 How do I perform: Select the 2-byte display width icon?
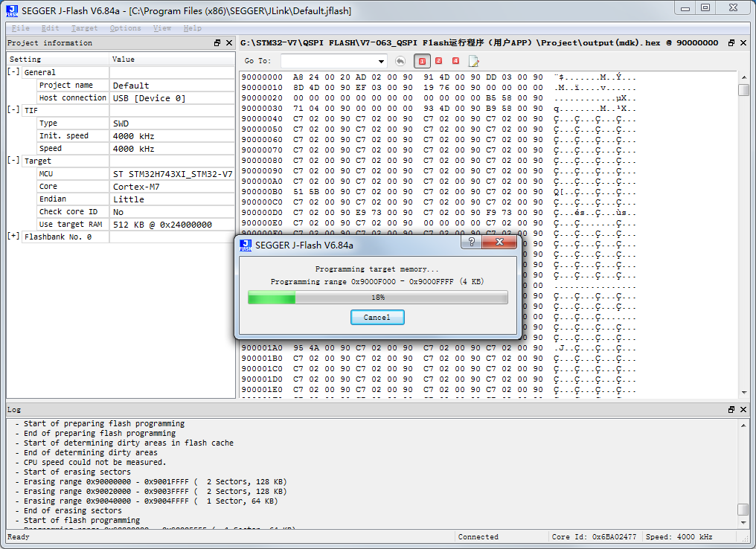pyautogui.click(x=439, y=61)
